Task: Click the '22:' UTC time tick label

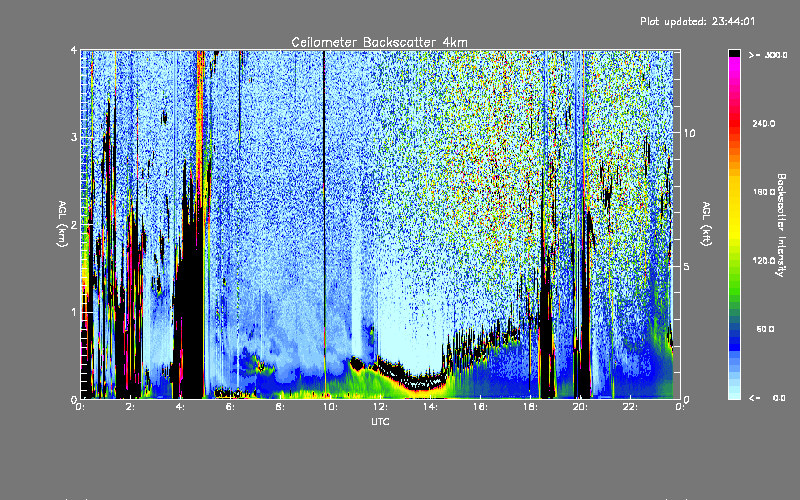Action: point(630,407)
